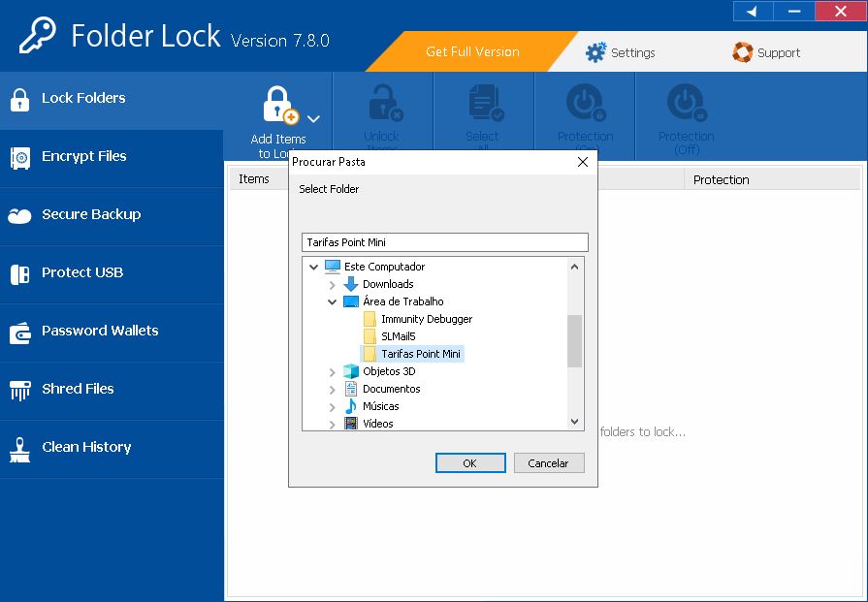Open Settings with the gear icon
Viewport: 868px width, 602px height.
point(595,52)
